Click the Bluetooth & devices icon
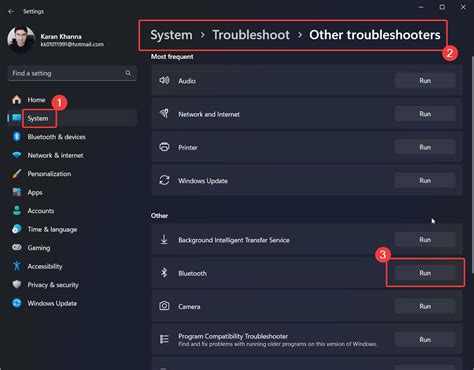The height and width of the screenshot is (370, 474). click(17, 137)
